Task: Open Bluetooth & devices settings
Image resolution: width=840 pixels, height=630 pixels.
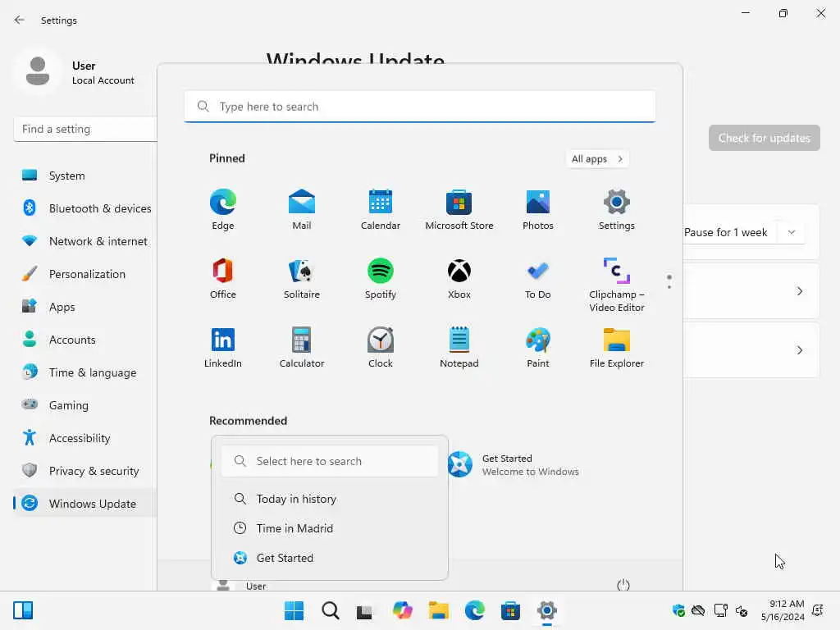Action: pyautogui.click(x=85, y=208)
